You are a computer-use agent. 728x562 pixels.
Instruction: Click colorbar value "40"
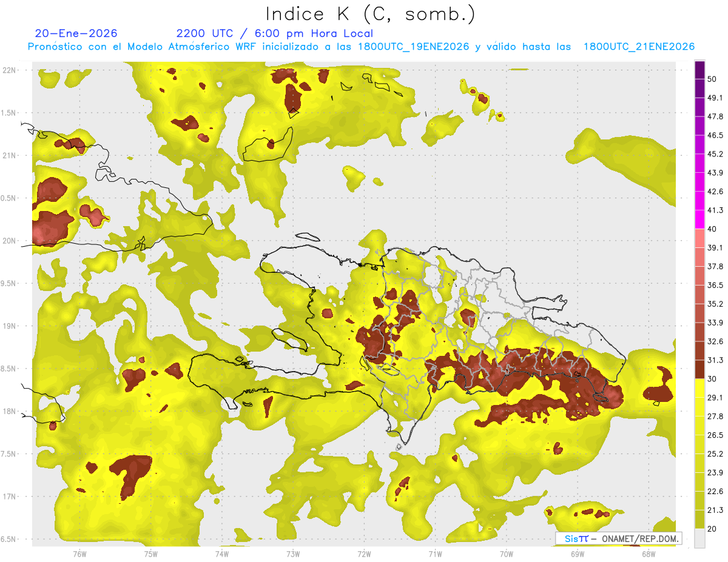pos(712,229)
